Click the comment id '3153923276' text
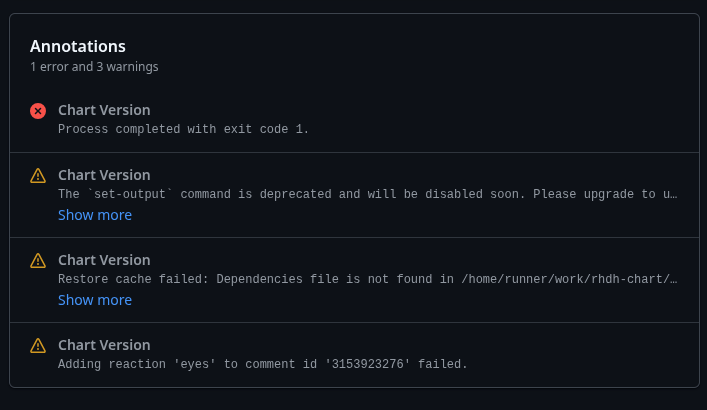Viewport: 707px width, 410px height. (367, 364)
